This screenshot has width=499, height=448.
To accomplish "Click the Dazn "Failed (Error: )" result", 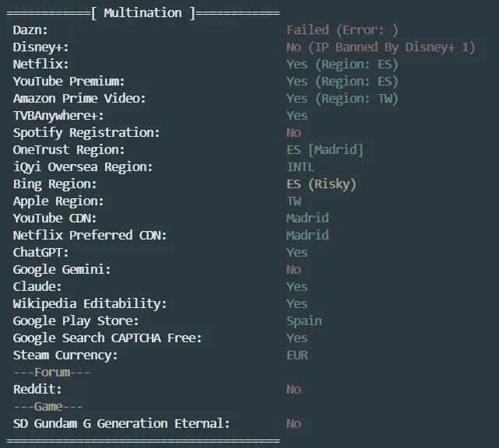I will click(x=342, y=30).
